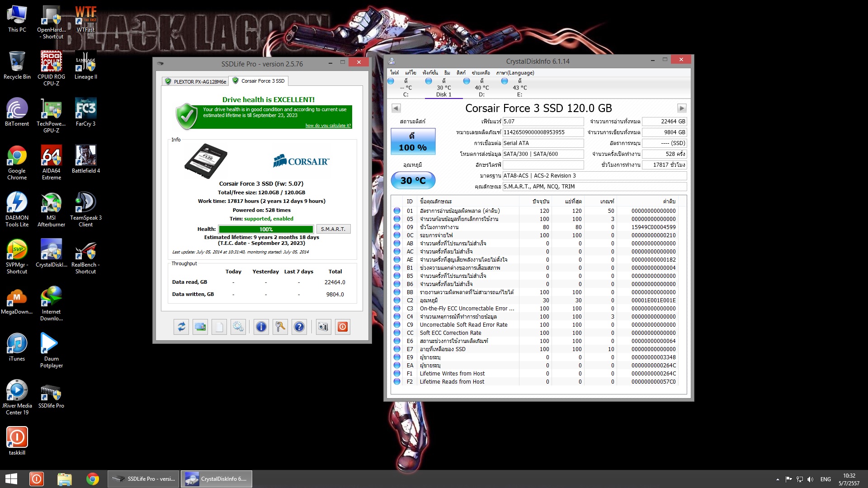The height and width of the screenshot is (488, 868).
Task: Select the D: drive at 40 °C
Action: pos(481,88)
